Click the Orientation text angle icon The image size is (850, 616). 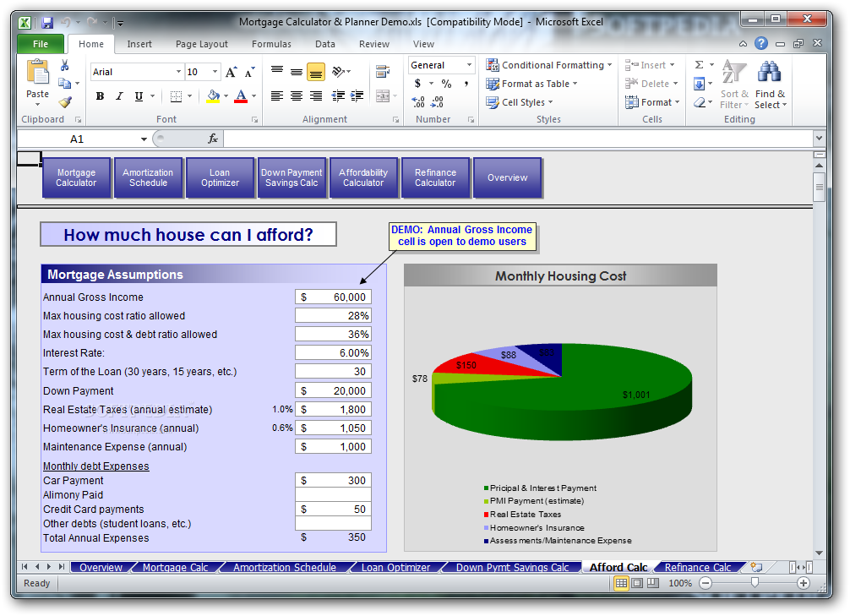(339, 71)
